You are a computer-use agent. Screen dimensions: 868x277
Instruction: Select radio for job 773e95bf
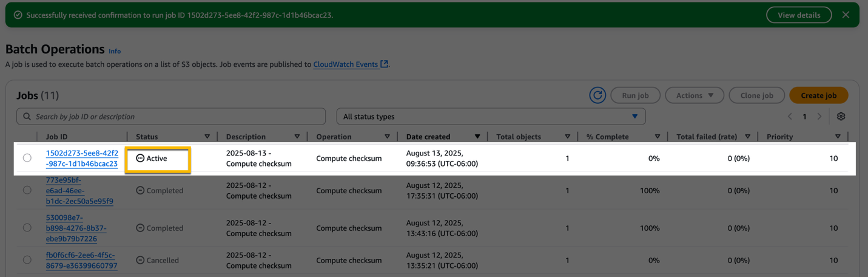(27, 190)
